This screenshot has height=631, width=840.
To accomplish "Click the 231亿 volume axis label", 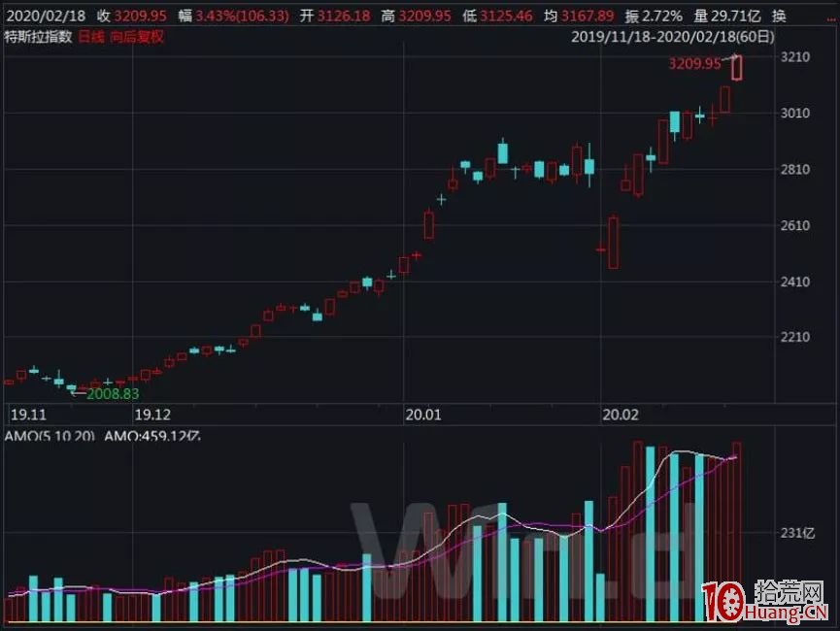I will [800, 532].
